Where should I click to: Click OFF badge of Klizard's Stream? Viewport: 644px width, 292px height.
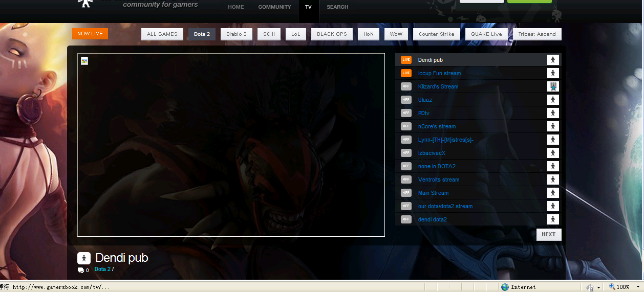pyautogui.click(x=406, y=86)
